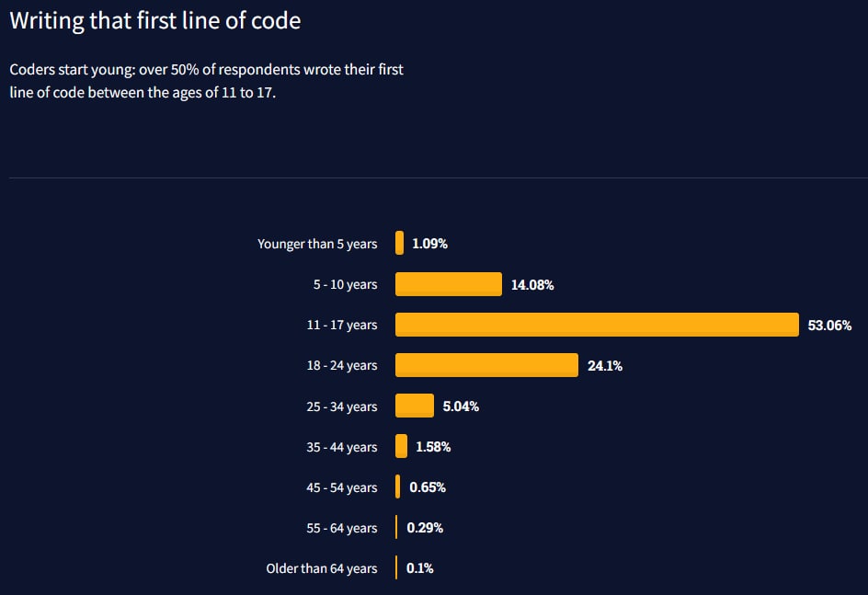The image size is (868, 595).
Task: Click the 1.09% value label
Action: point(429,244)
